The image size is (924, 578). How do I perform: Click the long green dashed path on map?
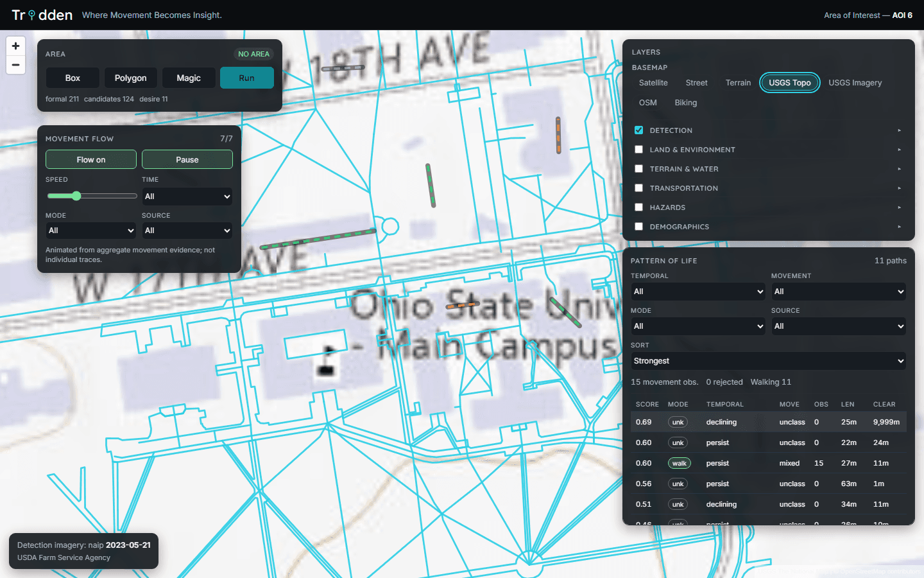(318, 239)
